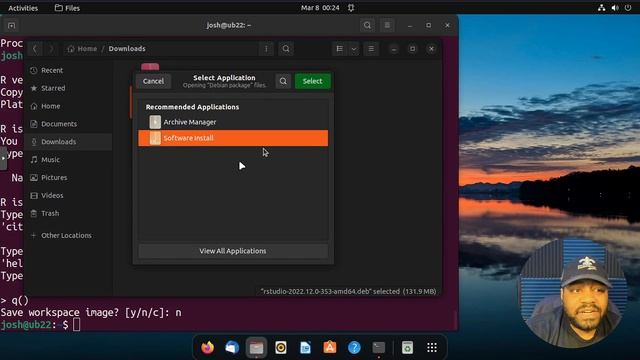This screenshot has height=360, width=640.
Task: Open Trash from dock
Action: [407, 348]
